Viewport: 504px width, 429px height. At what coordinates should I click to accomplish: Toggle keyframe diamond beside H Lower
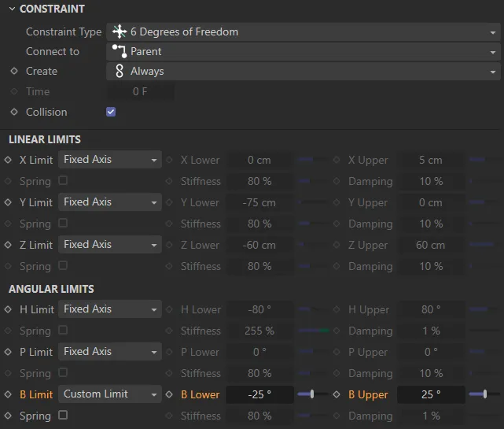tap(169, 309)
